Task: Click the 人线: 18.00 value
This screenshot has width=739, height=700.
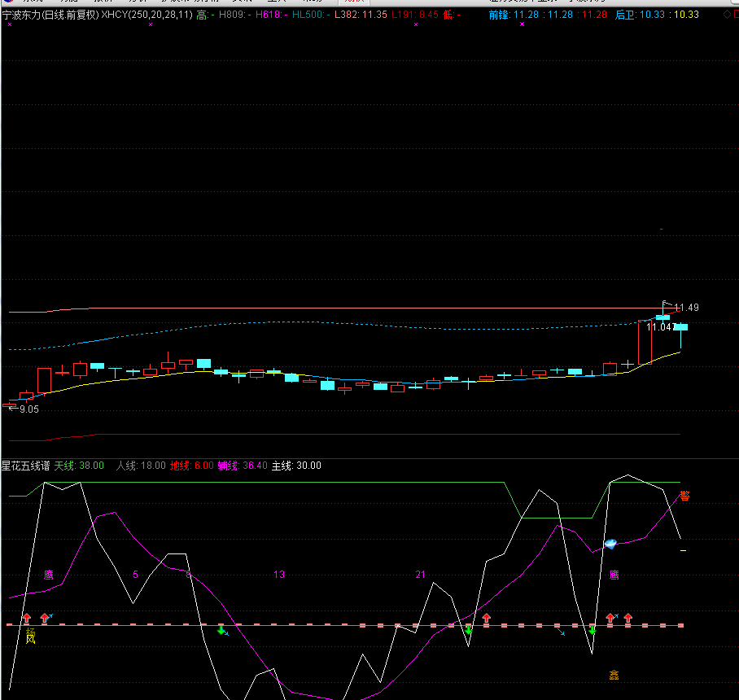Action: pyautogui.click(x=141, y=466)
